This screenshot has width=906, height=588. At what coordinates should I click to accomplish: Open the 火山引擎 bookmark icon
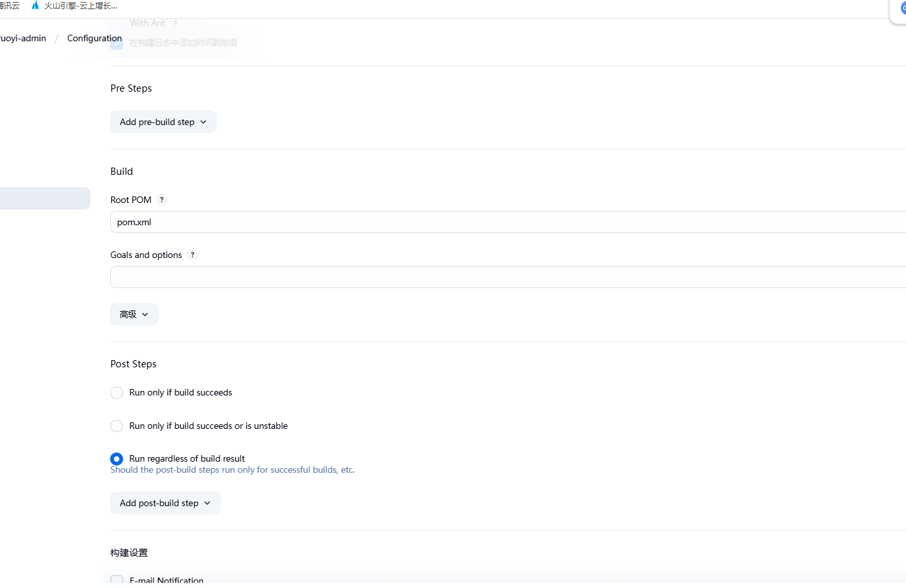pos(35,5)
